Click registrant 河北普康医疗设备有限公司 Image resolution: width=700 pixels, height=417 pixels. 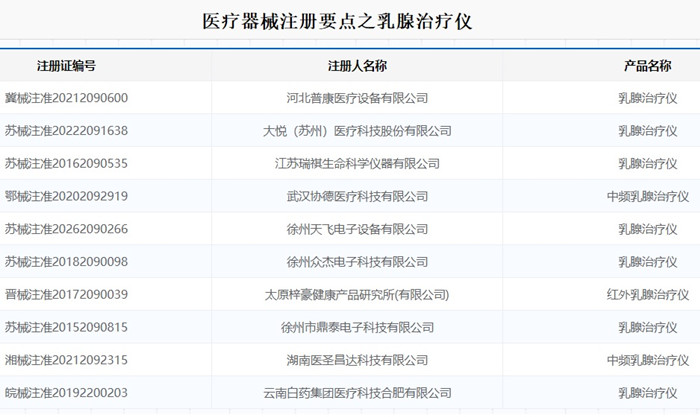[357, 98]
